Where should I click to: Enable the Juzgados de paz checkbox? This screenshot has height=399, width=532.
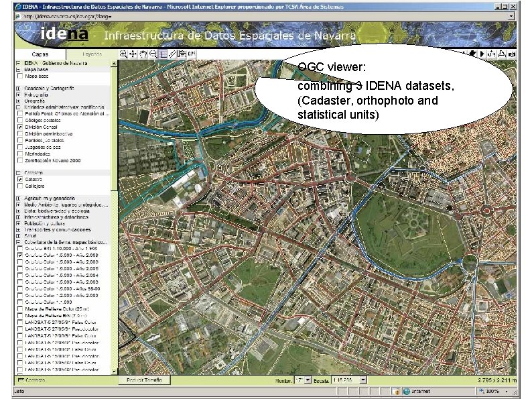pos(20,147)
